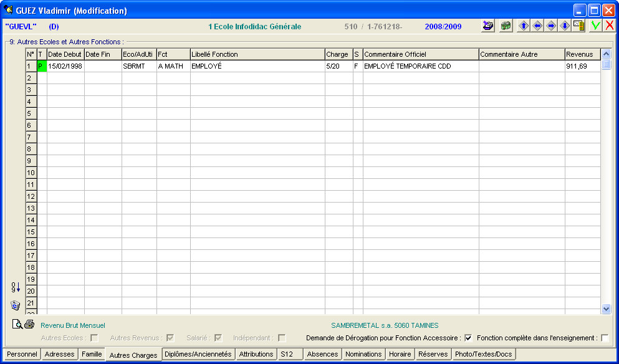Screen dimensions: 619x364
Task: Toggle the Autres Ecoles checkbox
Action: click(94, 338)
